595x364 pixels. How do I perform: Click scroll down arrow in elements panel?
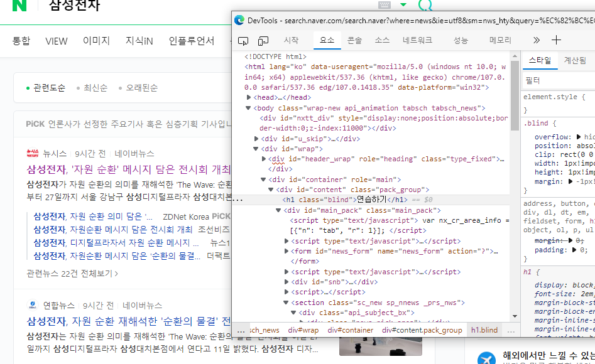pos(515,316)
